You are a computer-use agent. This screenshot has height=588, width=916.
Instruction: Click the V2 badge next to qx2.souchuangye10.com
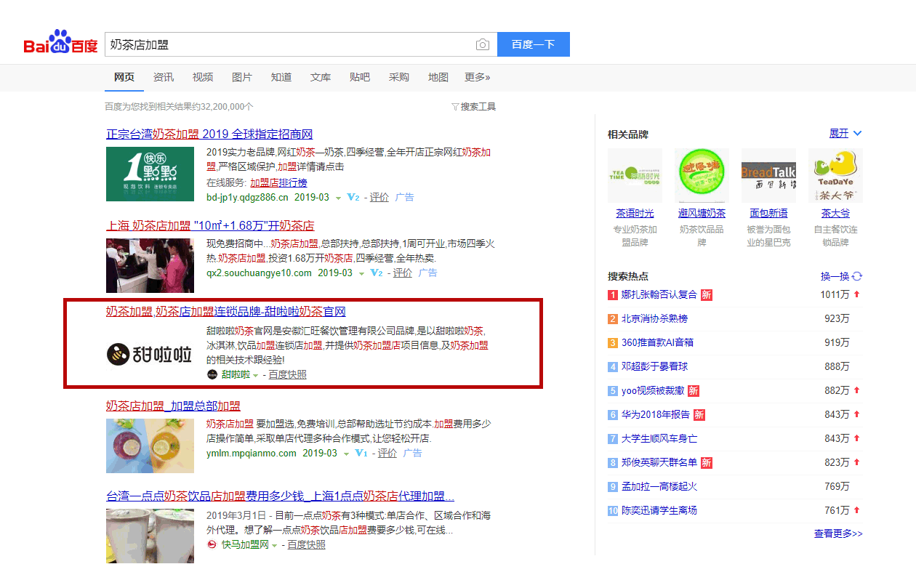point(376,273)
